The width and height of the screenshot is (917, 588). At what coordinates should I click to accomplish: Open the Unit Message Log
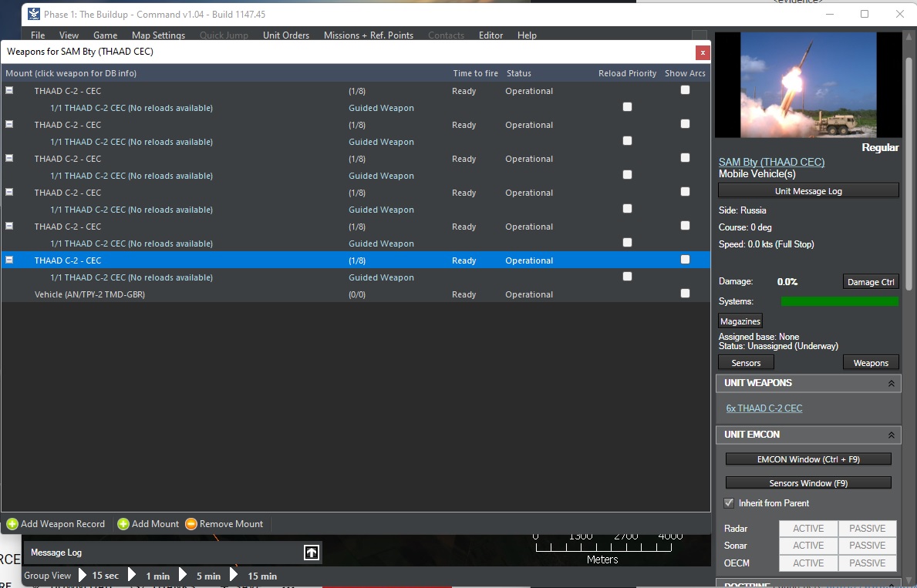click(808, 191)
